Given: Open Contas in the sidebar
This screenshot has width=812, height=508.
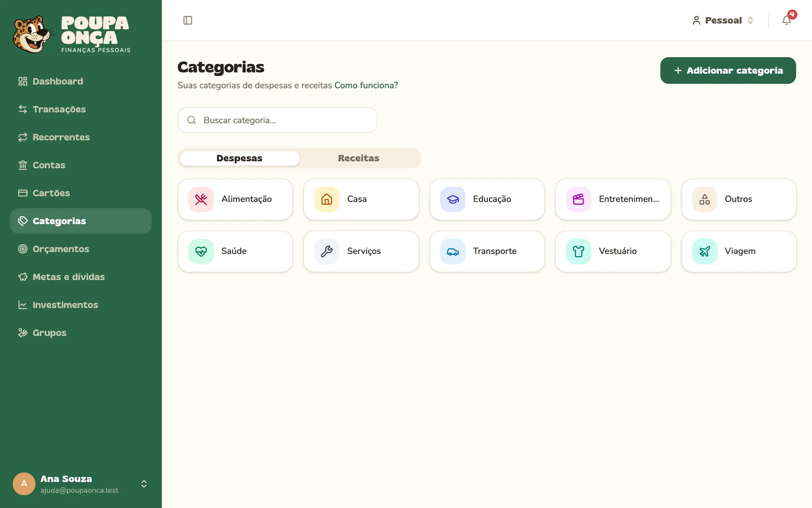Looking at the screenshot, I should [x=81, y=165].
